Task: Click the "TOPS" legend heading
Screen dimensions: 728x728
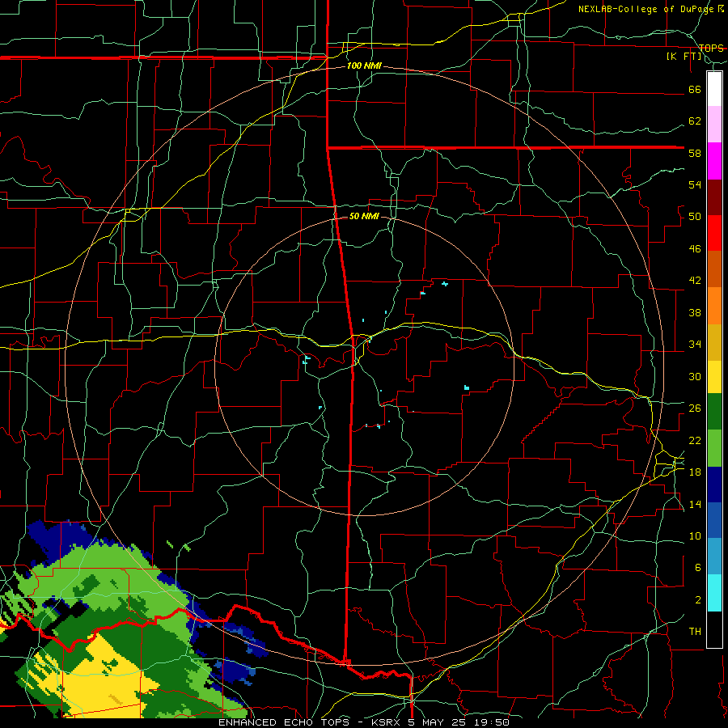Action: click(x=711, y=48)
